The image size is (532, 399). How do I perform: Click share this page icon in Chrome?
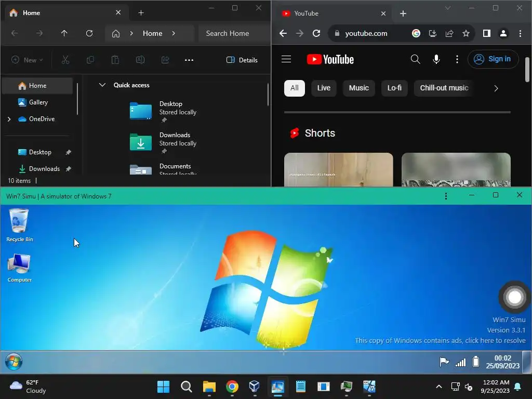click(449, 33)
